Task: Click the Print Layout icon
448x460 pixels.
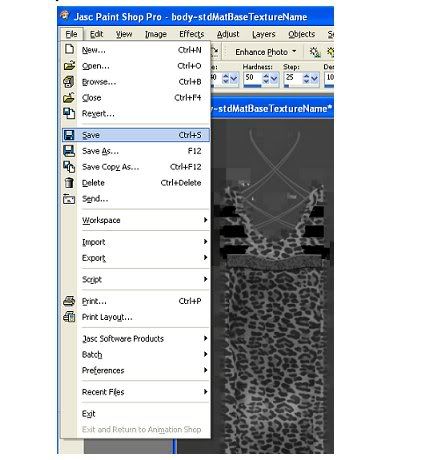Action: [69, 317]
